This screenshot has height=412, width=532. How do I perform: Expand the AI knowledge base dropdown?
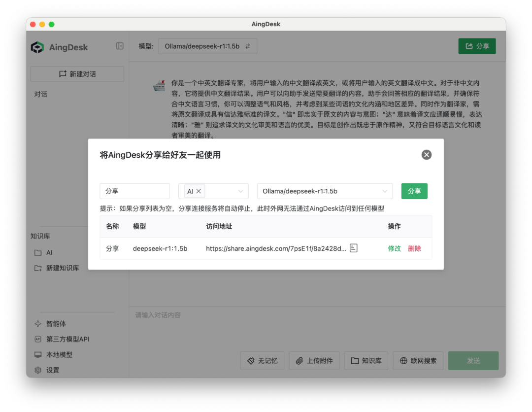click(x=240, y=191)
